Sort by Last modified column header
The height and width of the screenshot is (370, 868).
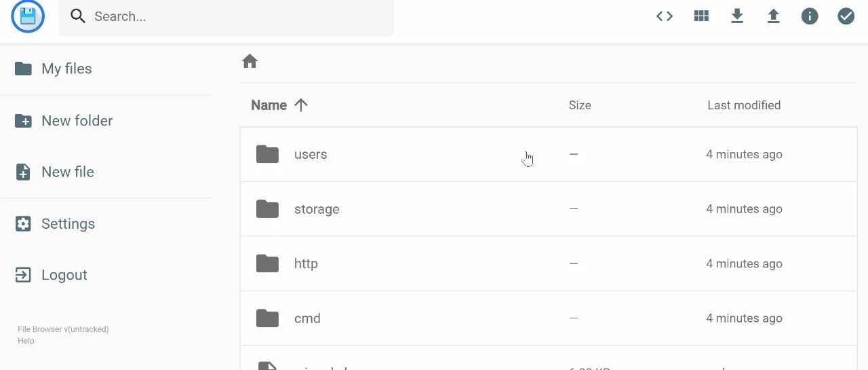click(x=744, y=105)
